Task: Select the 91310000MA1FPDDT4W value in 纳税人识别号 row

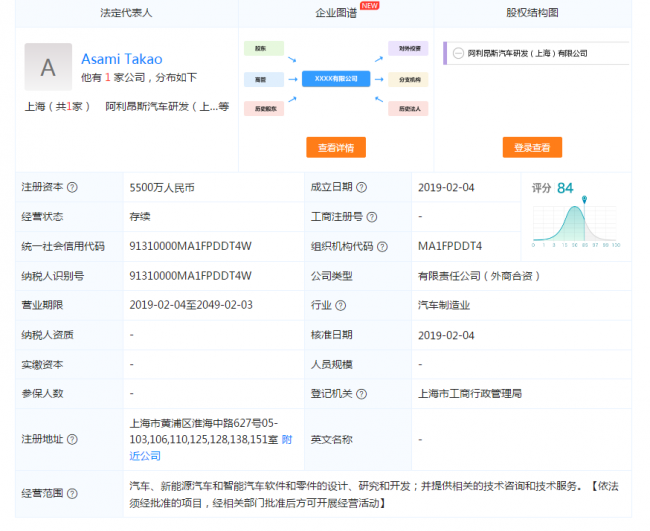Action: pyautogui.click(x=191, y=276)
